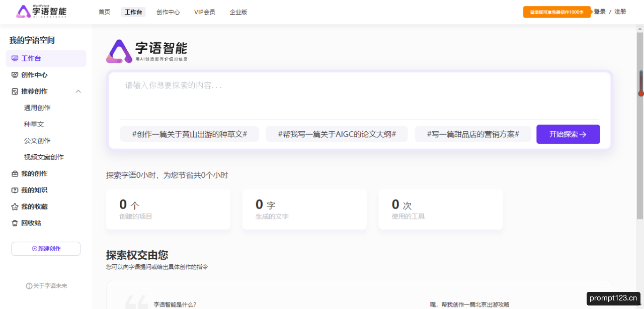Open VIP会员 in top navigation
The image size is (644, 309).
pyautogui.click(x=205, y=12)
